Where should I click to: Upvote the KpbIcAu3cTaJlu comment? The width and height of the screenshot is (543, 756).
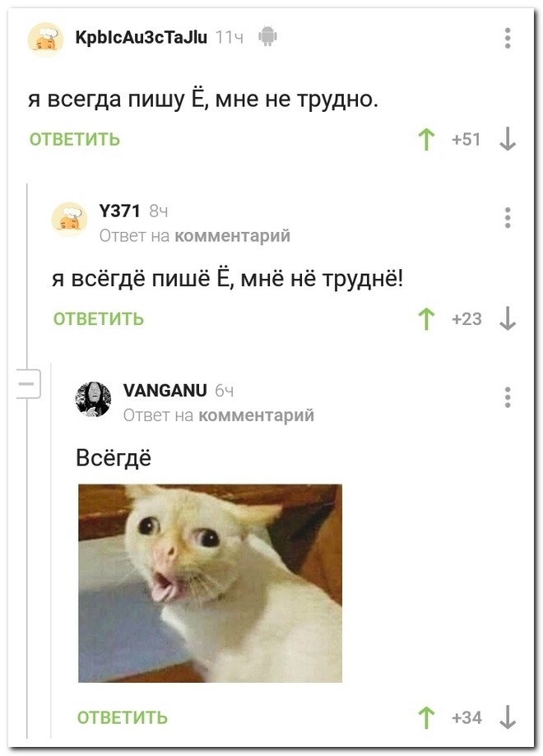(x=426, y=140)
